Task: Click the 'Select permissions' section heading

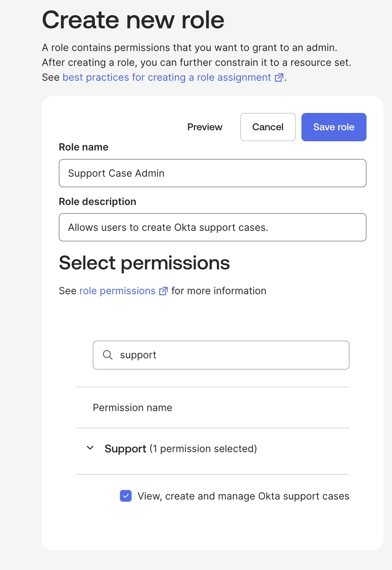Action: click(x=144, y=263)
